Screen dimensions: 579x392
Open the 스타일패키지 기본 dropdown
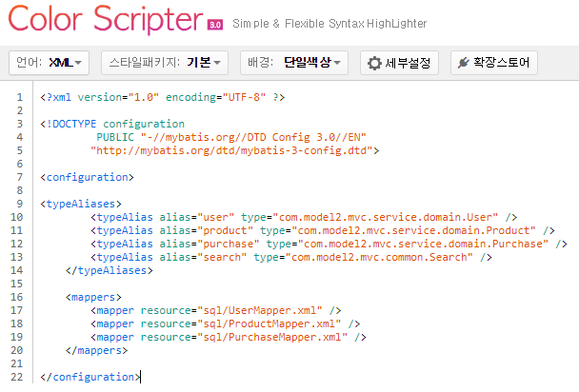(x=165, y=63)
